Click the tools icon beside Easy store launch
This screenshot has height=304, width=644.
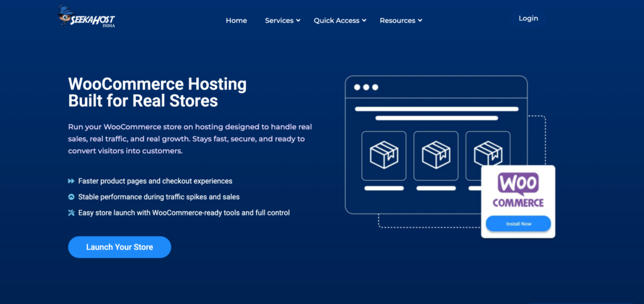tap(71, 213)
